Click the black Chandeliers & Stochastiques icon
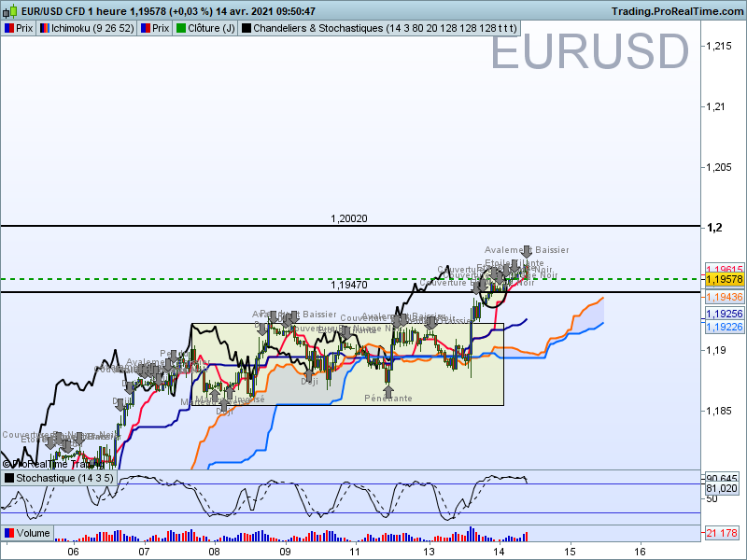The height and width of the screenshot is (560, 747). pyautogui.click(x=247, y=28)
